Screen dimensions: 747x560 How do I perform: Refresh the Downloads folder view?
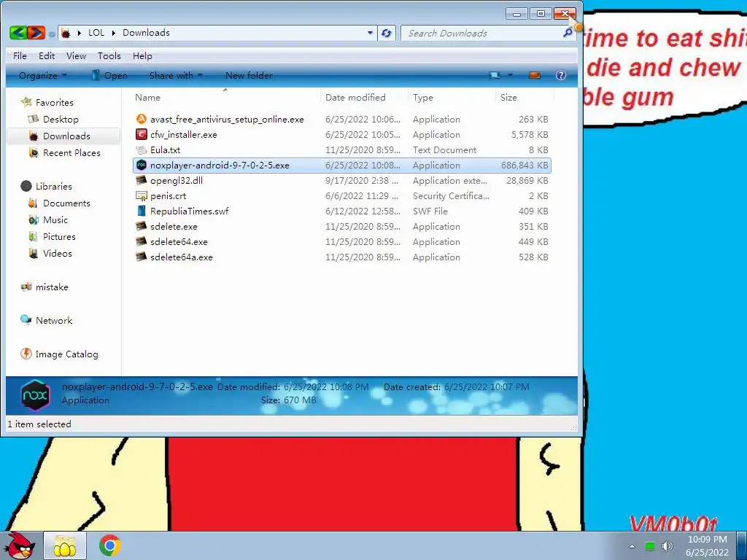[x=387, y=33]
